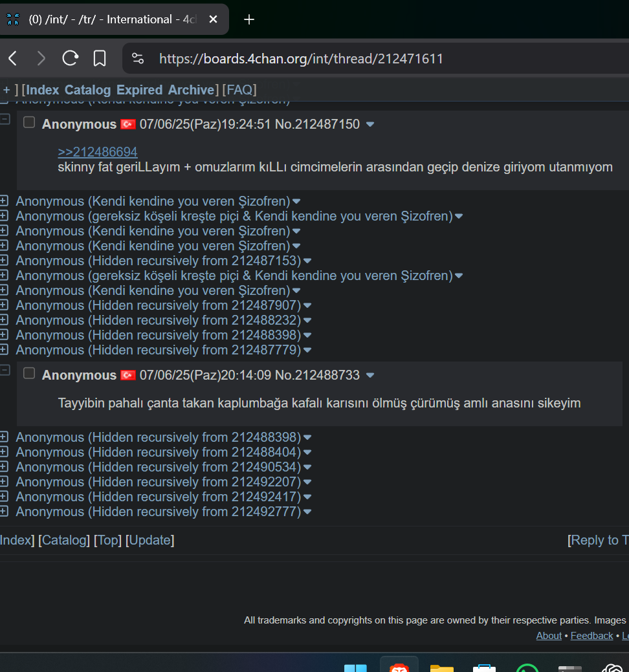Open dropdown arrow after stub 212487907
The width and height of the screenshot is (629, 672).
307,305
